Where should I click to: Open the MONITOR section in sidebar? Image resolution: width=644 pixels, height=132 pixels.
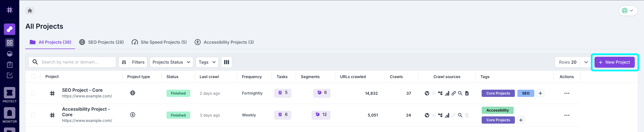10,113
